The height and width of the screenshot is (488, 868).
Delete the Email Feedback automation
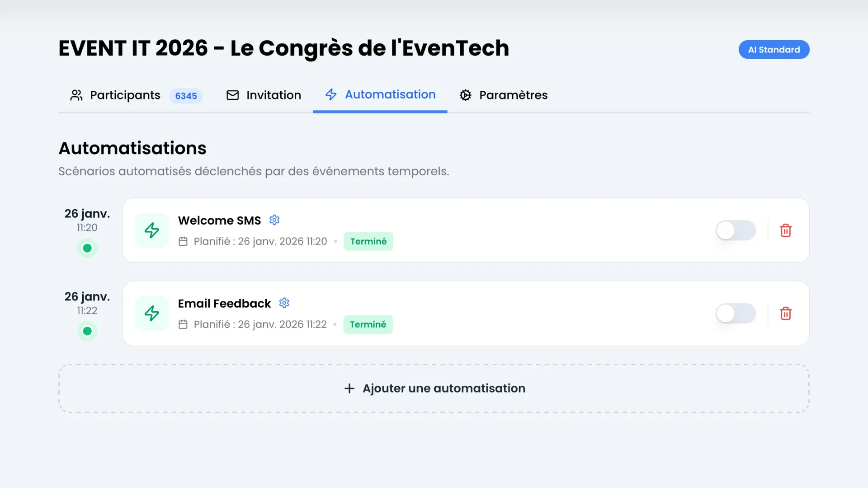(786, 313)
